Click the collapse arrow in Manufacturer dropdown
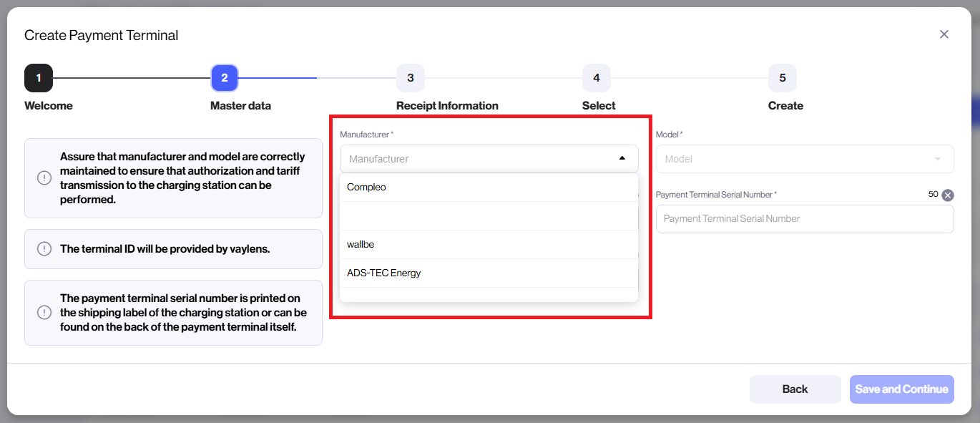Screen dimensions: 980x423 621,158
